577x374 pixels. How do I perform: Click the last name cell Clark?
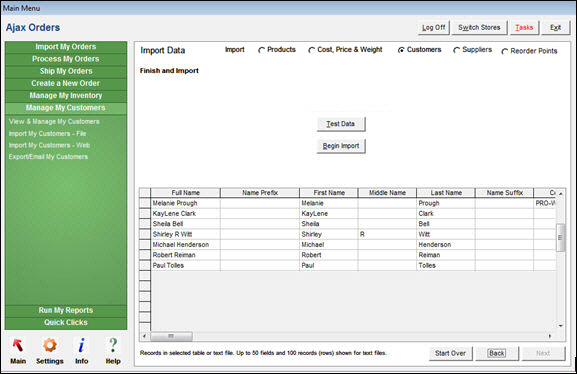[x=446, y=214]
